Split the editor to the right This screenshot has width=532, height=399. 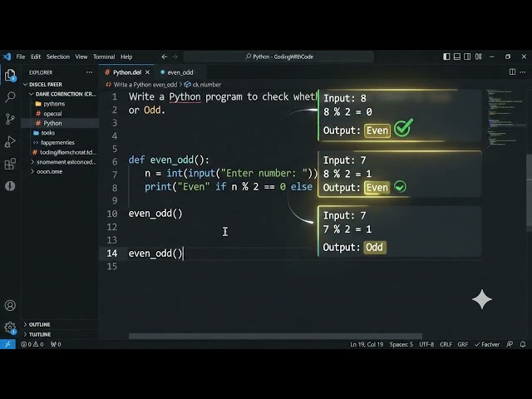click(x=512, y=72)
